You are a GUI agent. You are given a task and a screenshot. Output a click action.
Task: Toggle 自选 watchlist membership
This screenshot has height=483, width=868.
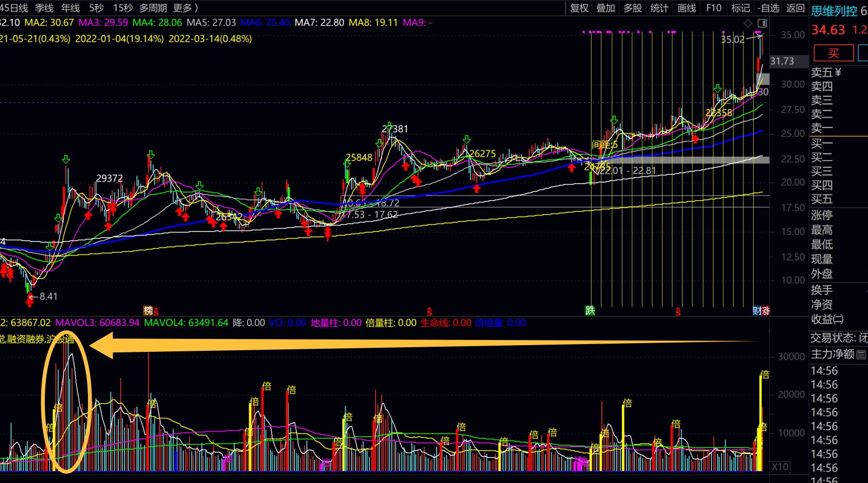769,8
